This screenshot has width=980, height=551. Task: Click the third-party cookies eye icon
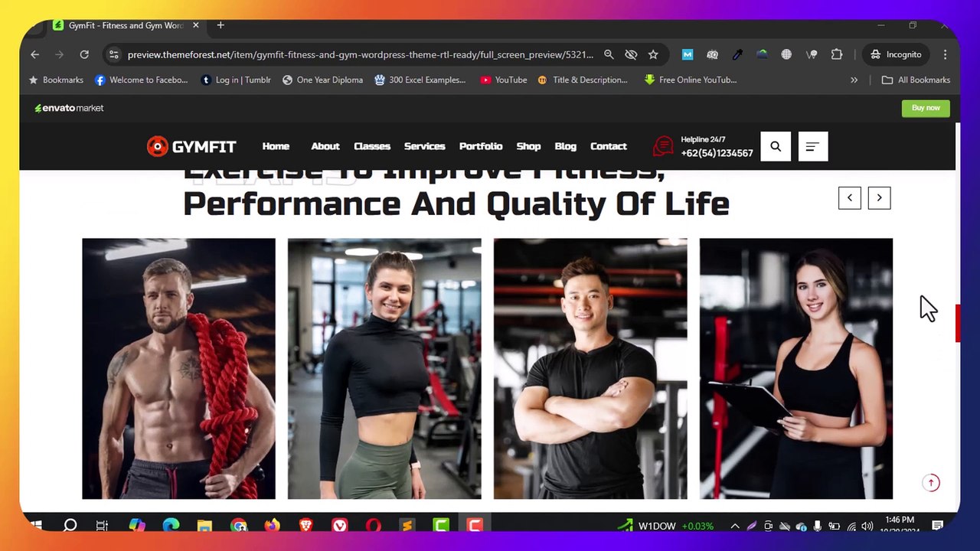click(631, 54)
